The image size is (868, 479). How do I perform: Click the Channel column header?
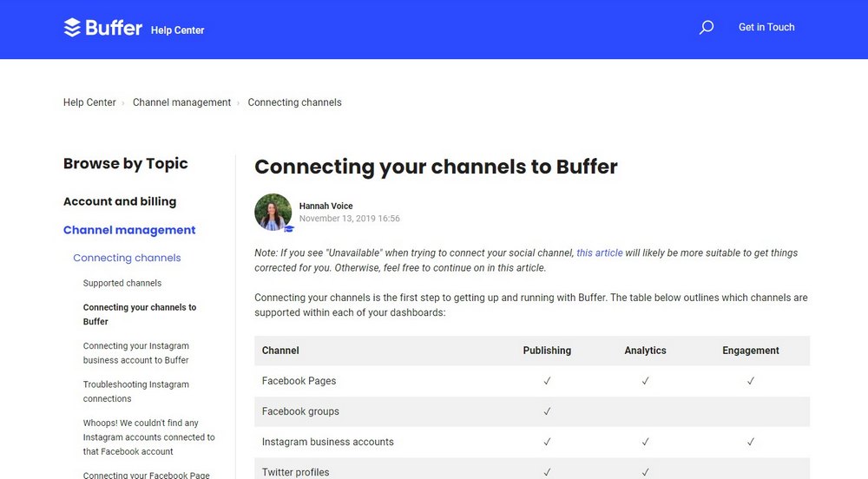pos(280,351)
